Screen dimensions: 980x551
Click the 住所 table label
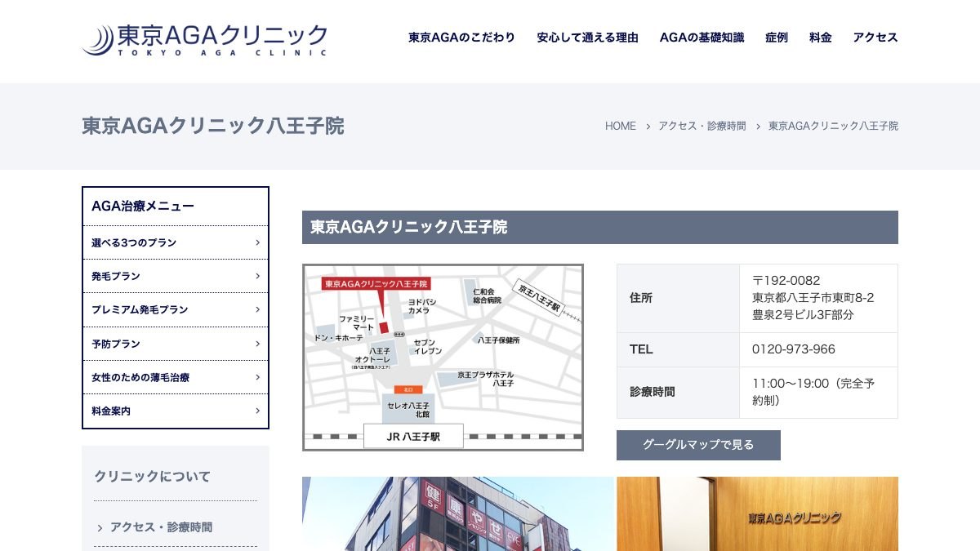[x=641, y=298]
